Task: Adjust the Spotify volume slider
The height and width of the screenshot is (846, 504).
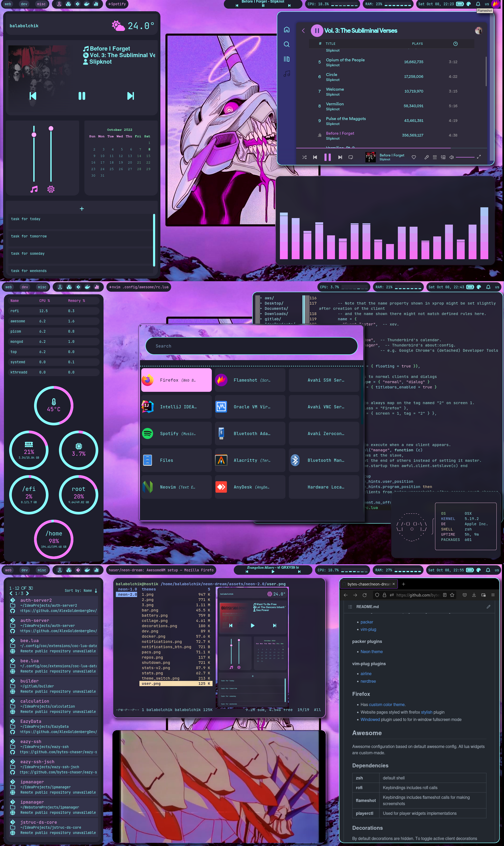Action: tap(465, 157)
